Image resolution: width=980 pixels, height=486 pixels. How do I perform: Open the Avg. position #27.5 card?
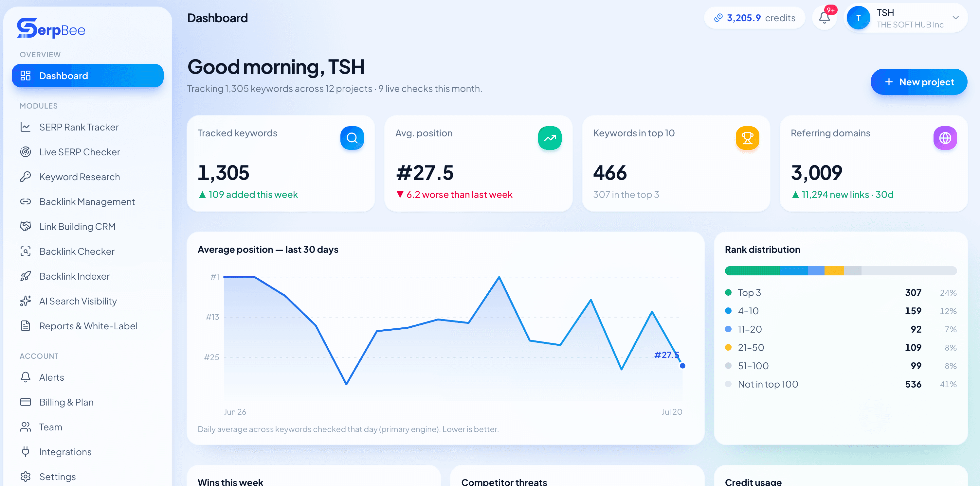coord(478,164)
